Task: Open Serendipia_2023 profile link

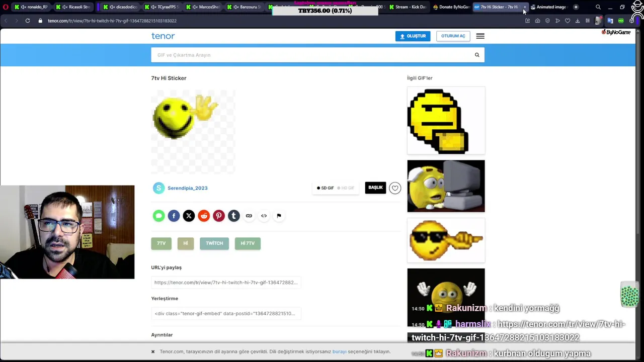Action: pos(187,188)
